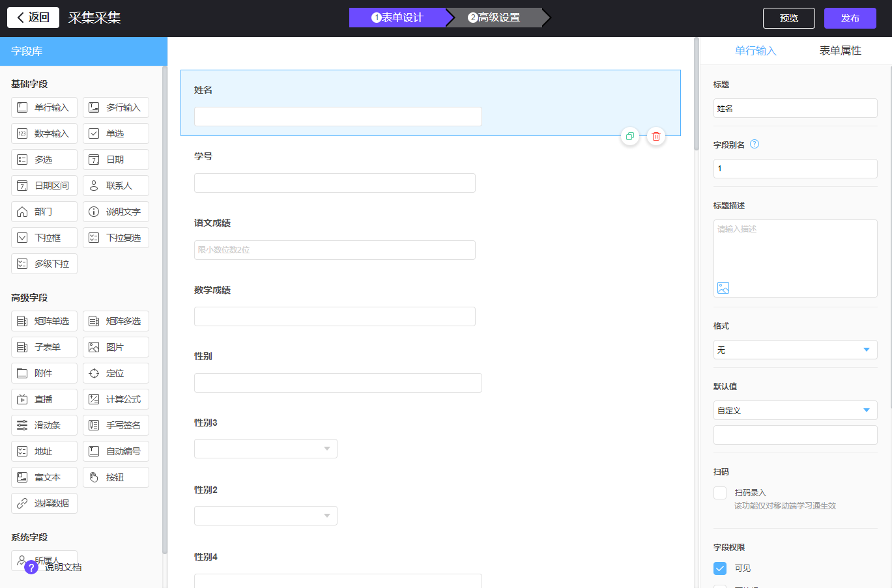
Task: Add a 矩阵单选 field
Action: [x=44, y=321]
